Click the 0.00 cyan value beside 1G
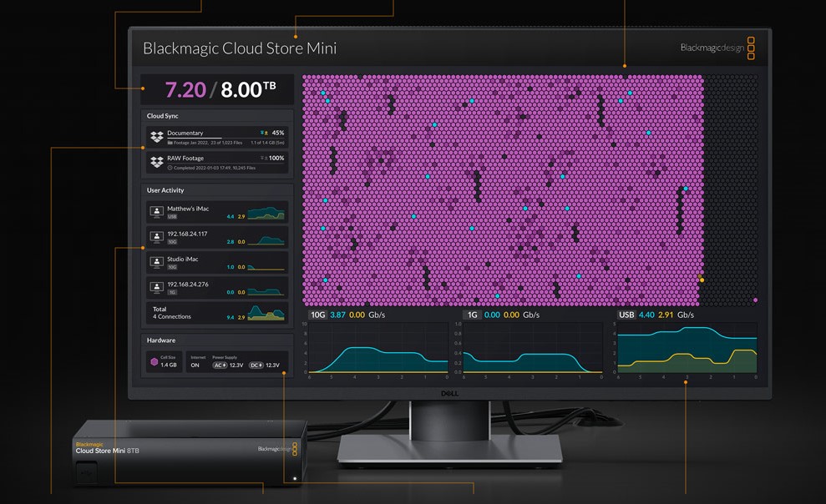The height and width of the screenshot is (504, 826). 492,315
